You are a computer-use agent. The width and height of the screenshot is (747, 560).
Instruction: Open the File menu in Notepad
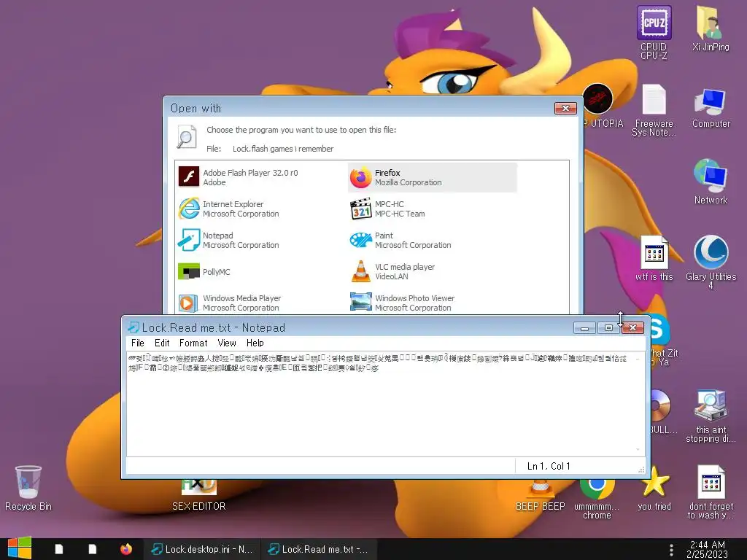138,343
